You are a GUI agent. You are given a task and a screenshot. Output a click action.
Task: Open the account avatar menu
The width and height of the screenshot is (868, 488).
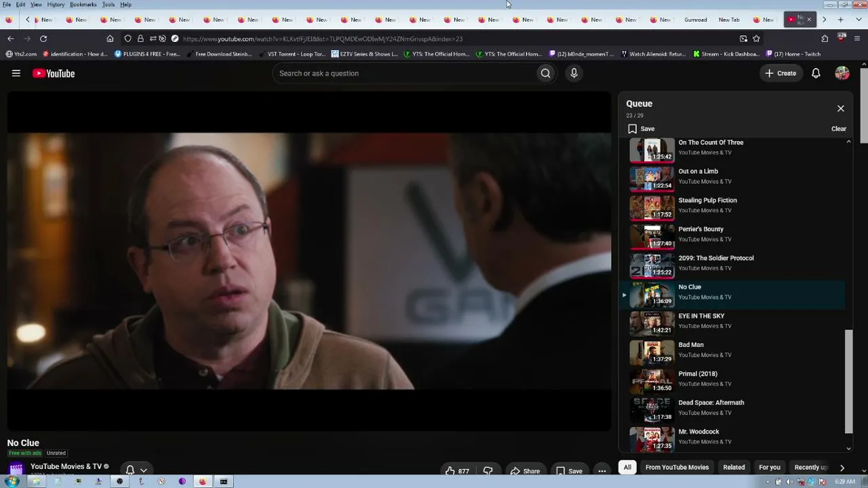(842, 73)
